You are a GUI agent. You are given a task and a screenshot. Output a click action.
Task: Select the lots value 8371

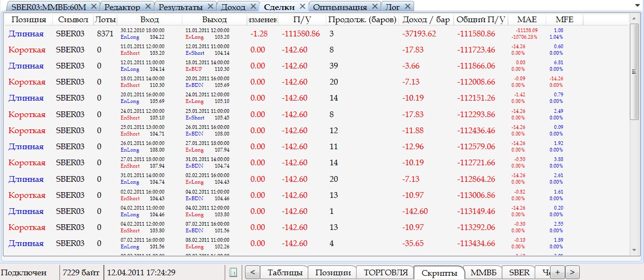point(105,34)
